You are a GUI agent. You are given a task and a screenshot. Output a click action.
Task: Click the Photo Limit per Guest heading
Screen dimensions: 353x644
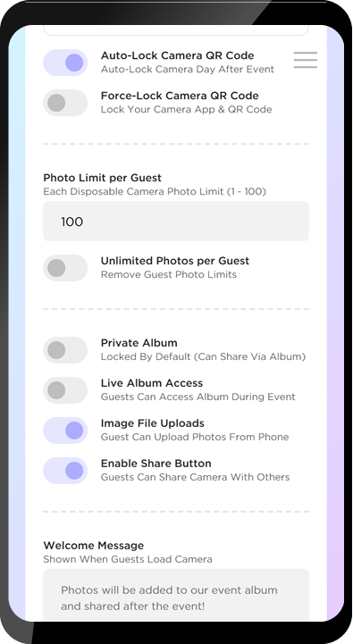point(102,178)
